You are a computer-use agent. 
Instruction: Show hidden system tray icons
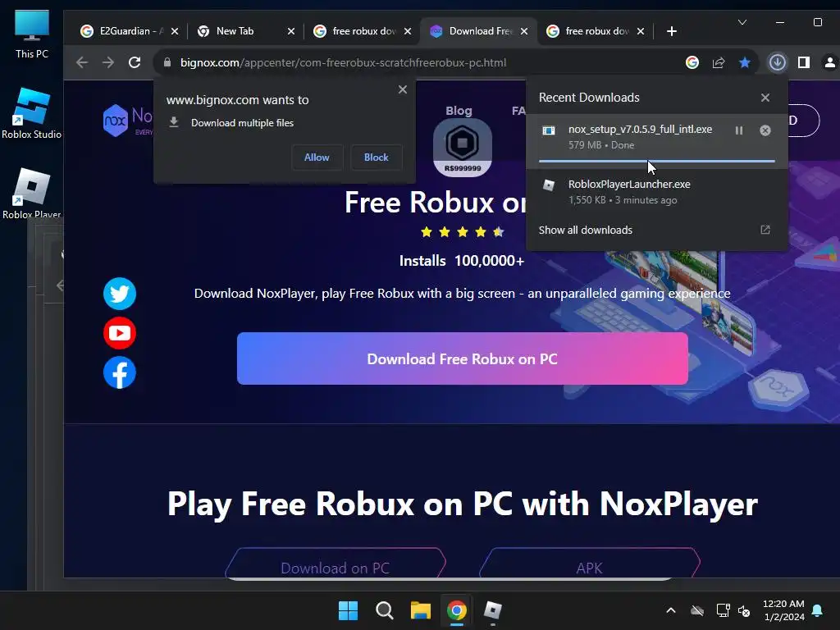click(671, 610)
